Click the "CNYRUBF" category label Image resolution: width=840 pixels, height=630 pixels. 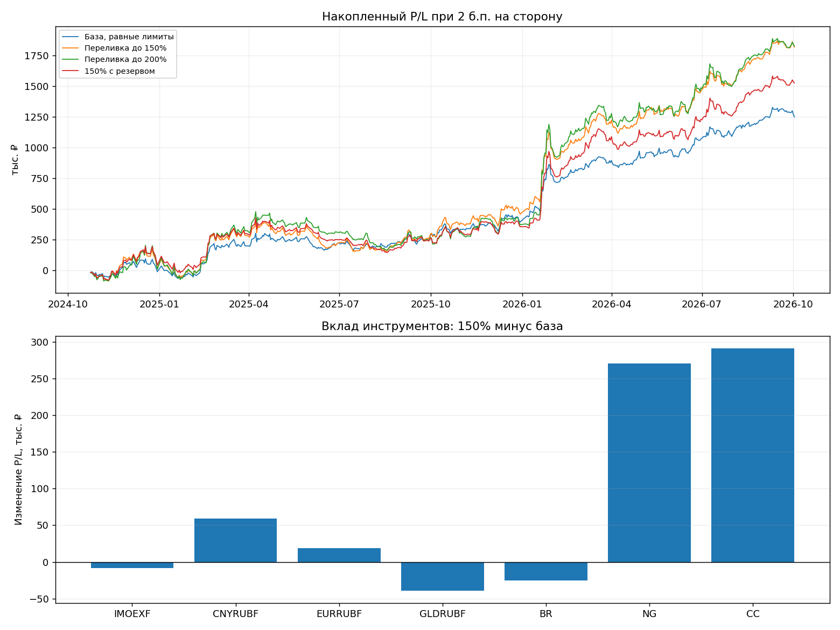[x=236, y=614]
